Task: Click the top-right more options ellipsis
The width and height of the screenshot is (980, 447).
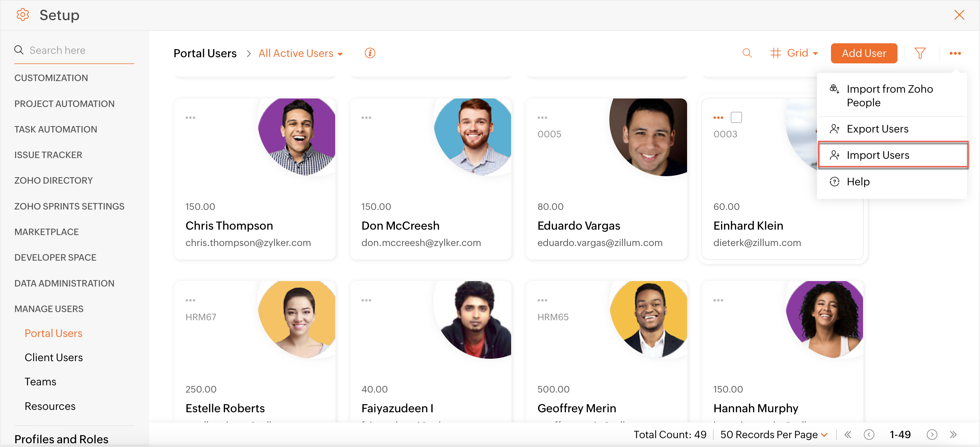Action: (955, 53)
